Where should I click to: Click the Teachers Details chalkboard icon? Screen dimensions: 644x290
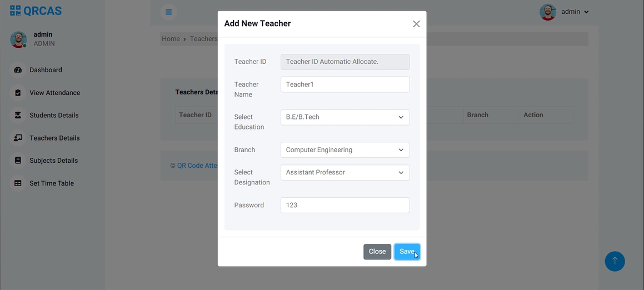pos(18,138)
